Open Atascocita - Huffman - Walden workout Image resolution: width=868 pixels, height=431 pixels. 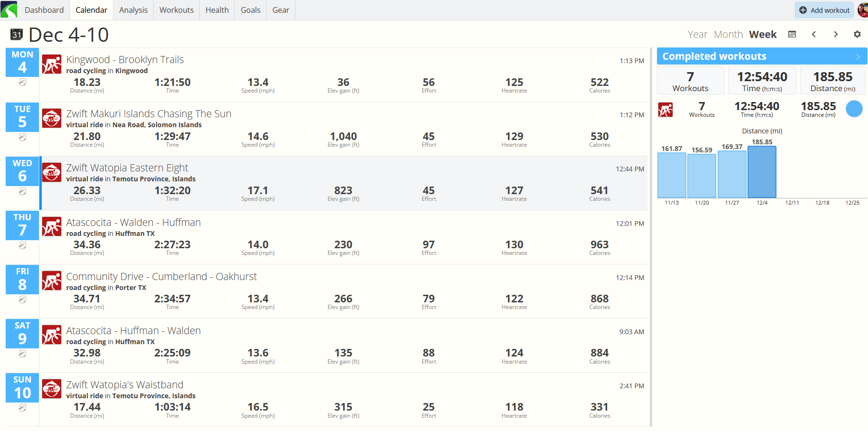tap(134, 330)
